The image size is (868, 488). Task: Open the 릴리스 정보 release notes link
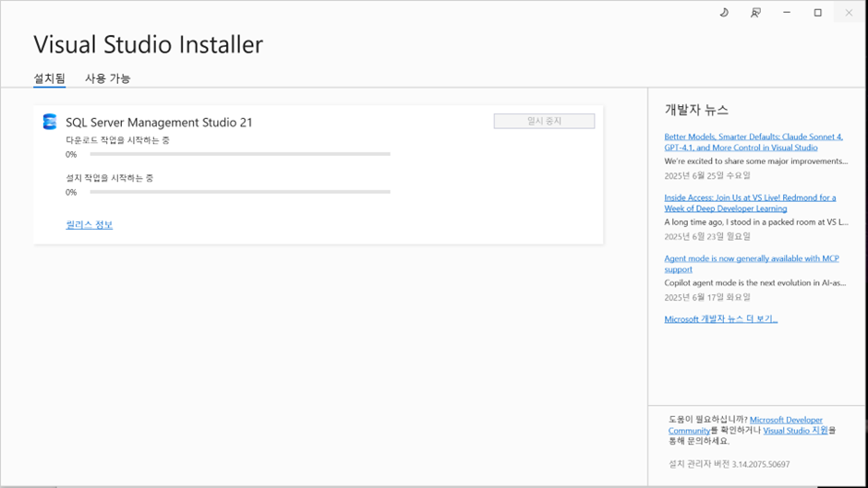[x=90, y=225]
